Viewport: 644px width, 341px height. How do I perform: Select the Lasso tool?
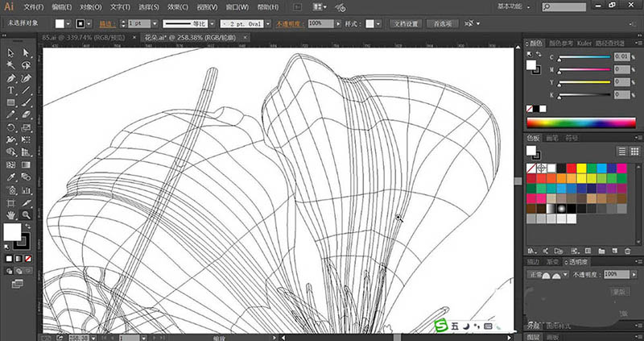point(26,65)
